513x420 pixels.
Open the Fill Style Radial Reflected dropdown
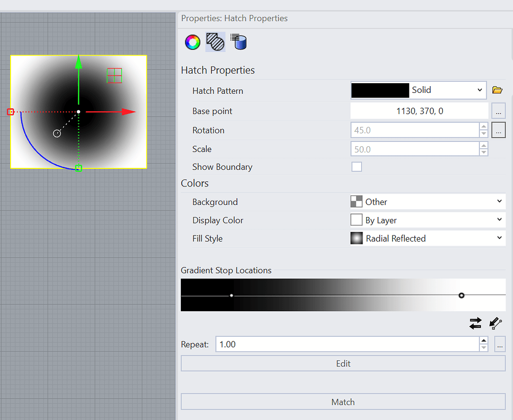pyautogui.click(x=427, y=238)
